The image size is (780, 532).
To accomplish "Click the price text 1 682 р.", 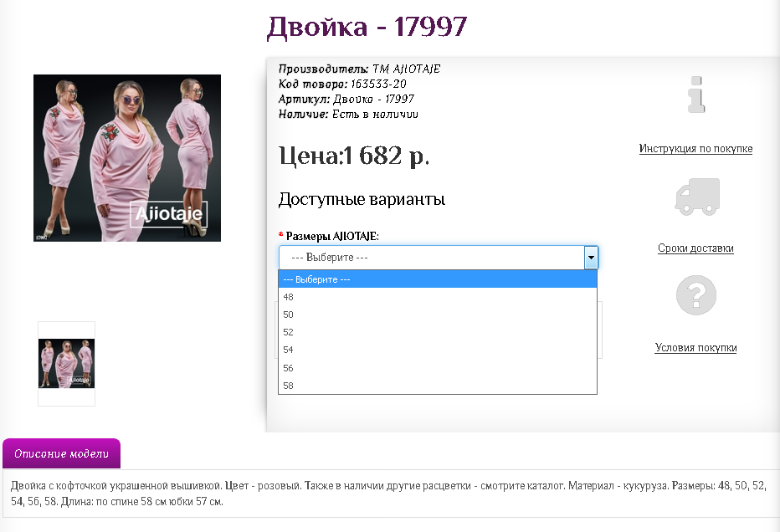I will coord(353,156).
